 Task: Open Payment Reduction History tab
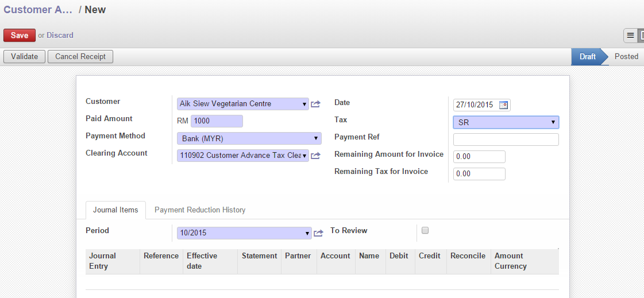[200, 210]
